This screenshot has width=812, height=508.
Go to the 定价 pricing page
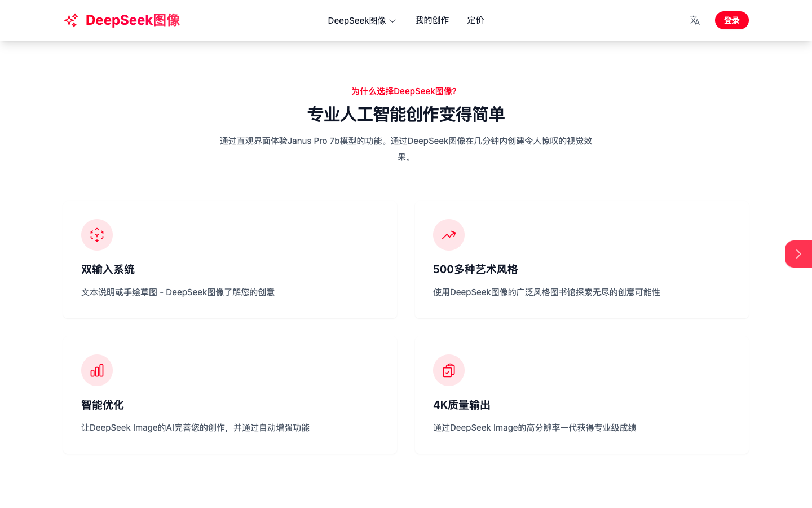[x=475, y=20]
